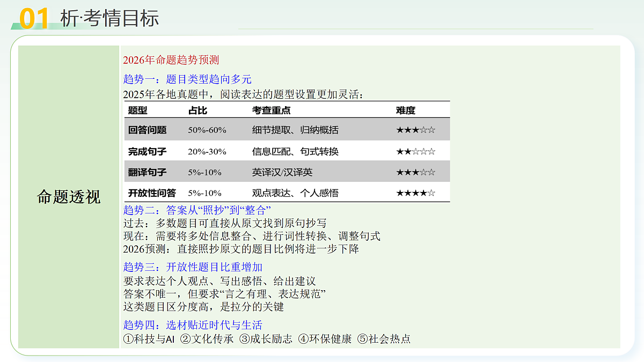The width and height of the screenshot is (644, 362).
Task: Click the '占比' table header
Action: pyautogui.click(x=197, y=110)
